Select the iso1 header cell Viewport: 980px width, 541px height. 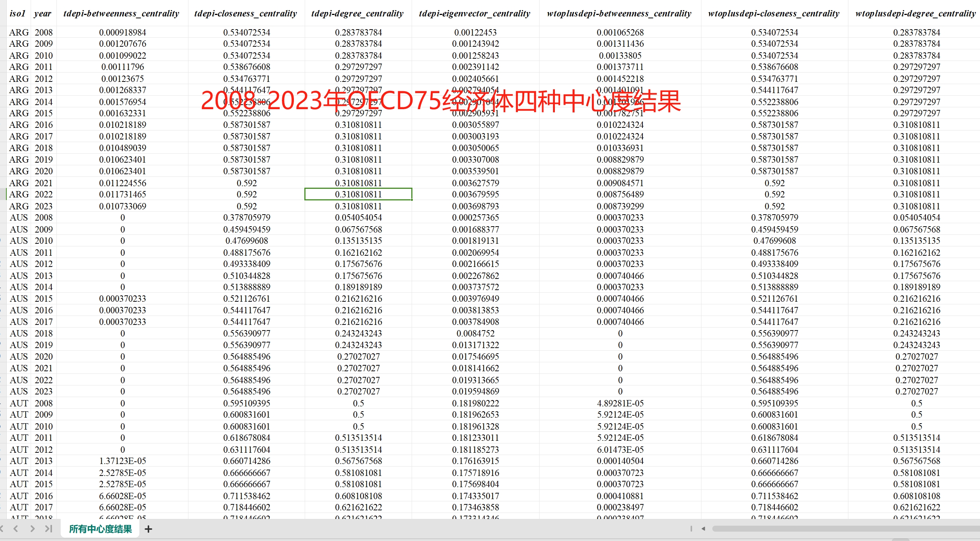pos(18,14)
